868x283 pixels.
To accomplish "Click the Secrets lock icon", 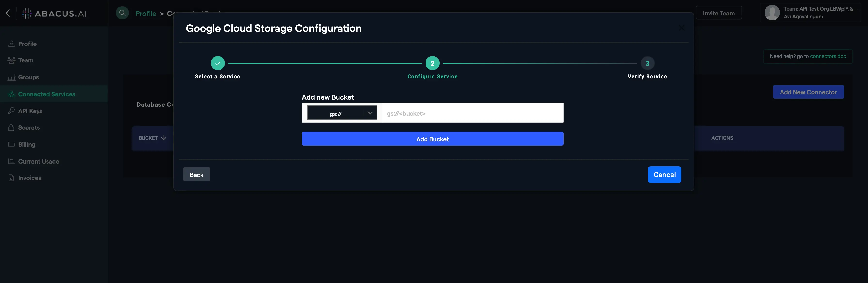I will coord(11,127).
